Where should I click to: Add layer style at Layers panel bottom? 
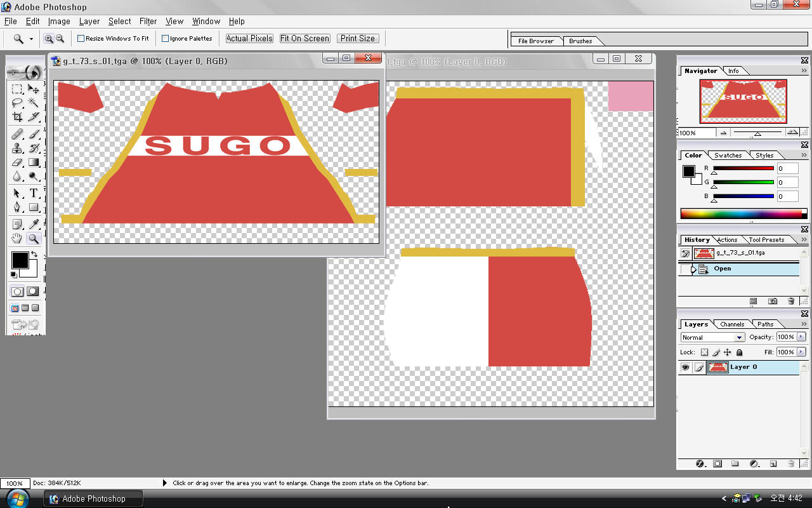pos(700,464)
